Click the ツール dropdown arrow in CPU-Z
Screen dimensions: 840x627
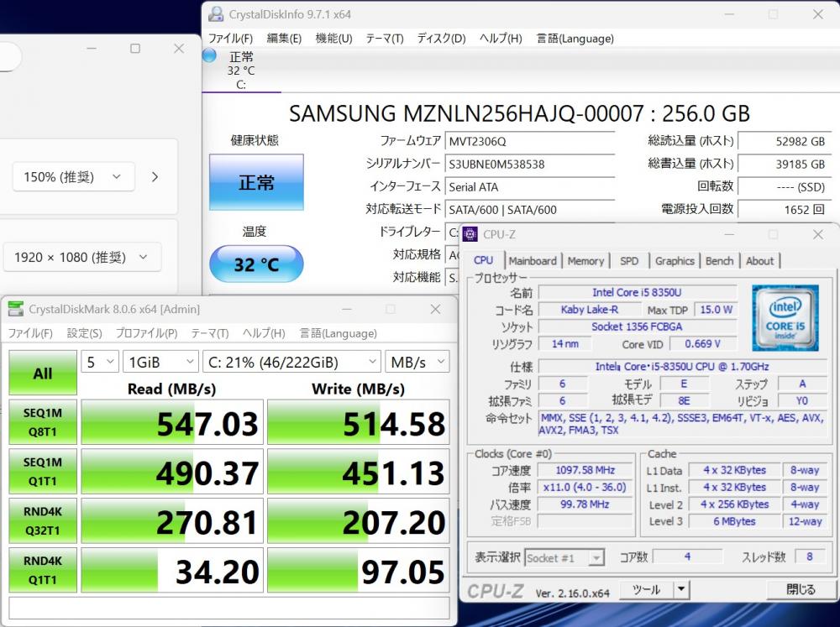681,589
